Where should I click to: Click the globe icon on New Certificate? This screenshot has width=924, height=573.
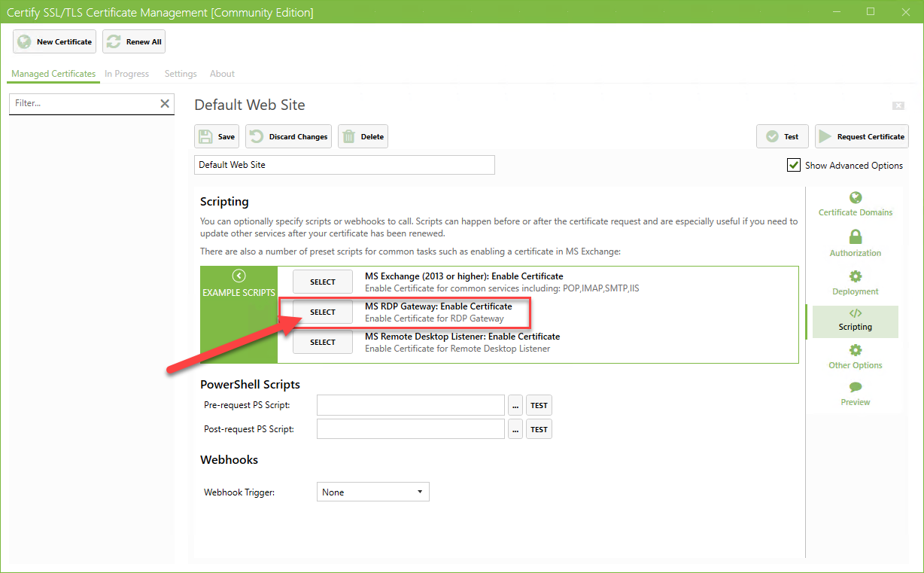(x=25, y=41)
